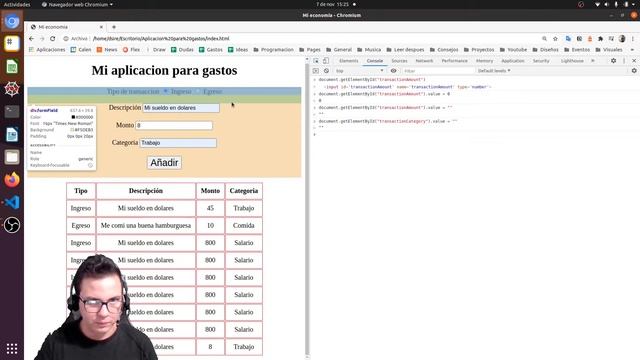640x360 pixels.
Task: Reload the page with the refresh icon
Action: pos(52,38)
